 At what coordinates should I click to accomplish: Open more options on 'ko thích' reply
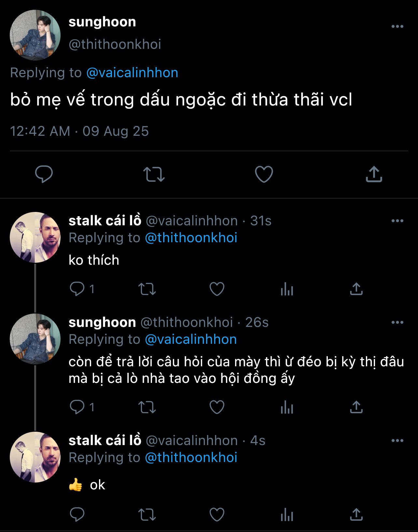click(397, 221)
